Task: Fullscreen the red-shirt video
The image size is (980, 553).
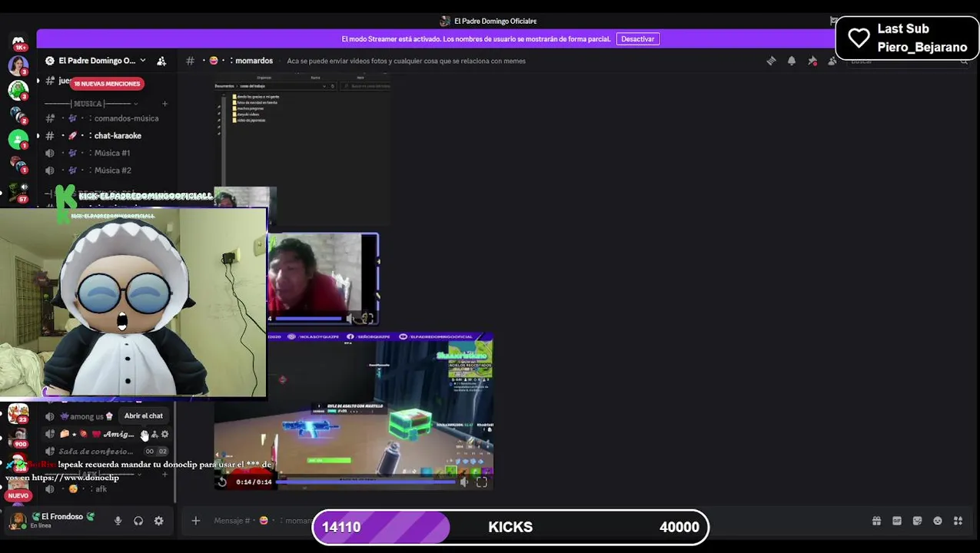Action: (367, 318)
